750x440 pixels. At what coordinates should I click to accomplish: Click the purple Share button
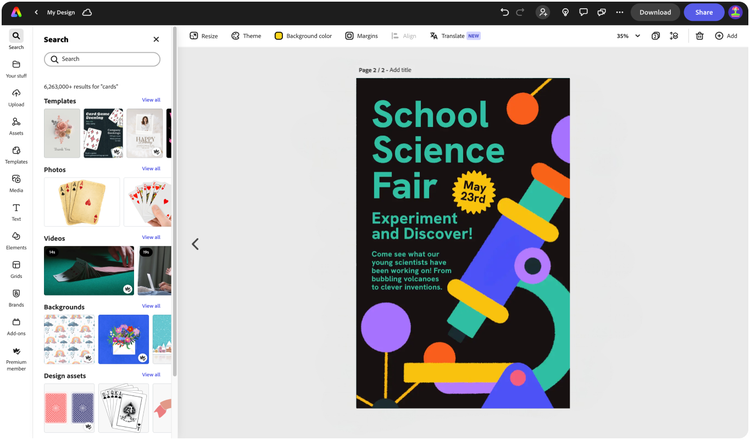[x=704, y=12]
